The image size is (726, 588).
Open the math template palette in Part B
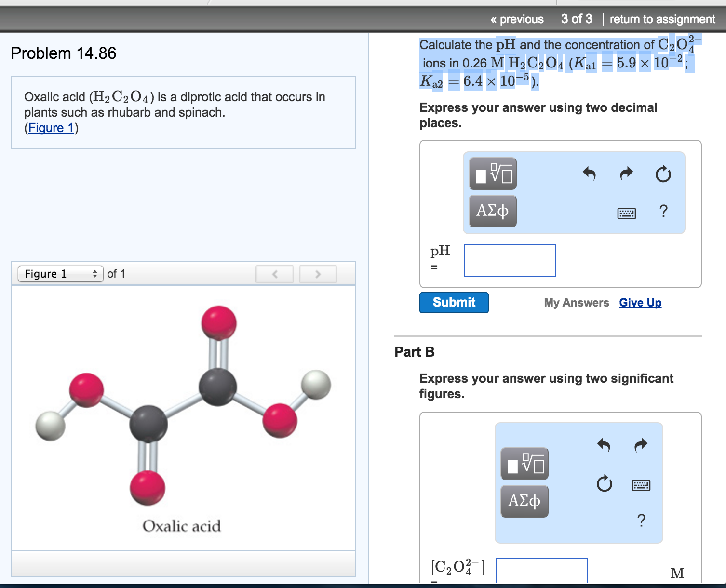[x=524, y=464]
